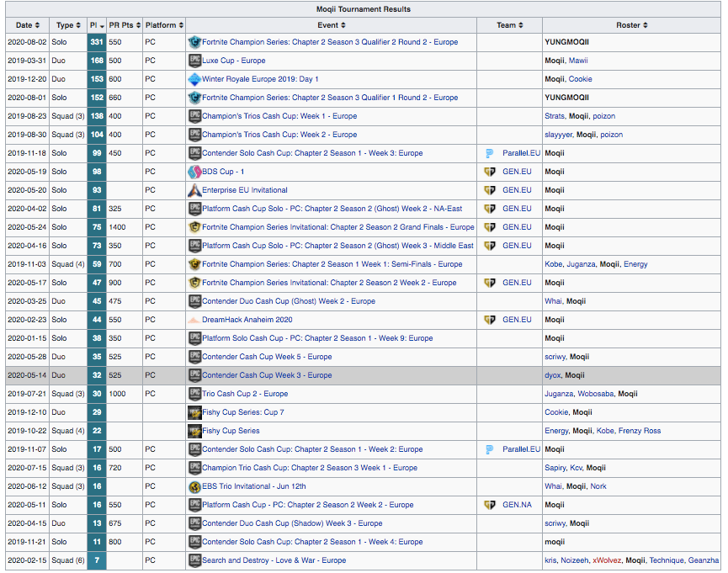Click Parallel.EU team logo in 2019-11-18 row
Viewport: 728px width, 573px height.
point(489,153)
